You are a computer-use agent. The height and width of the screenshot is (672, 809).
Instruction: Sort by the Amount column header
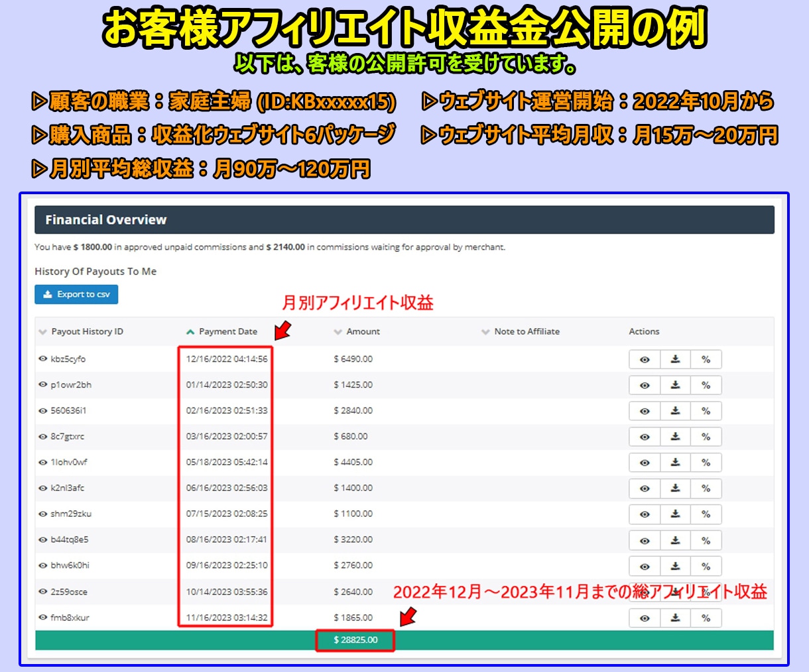point(357,331)
